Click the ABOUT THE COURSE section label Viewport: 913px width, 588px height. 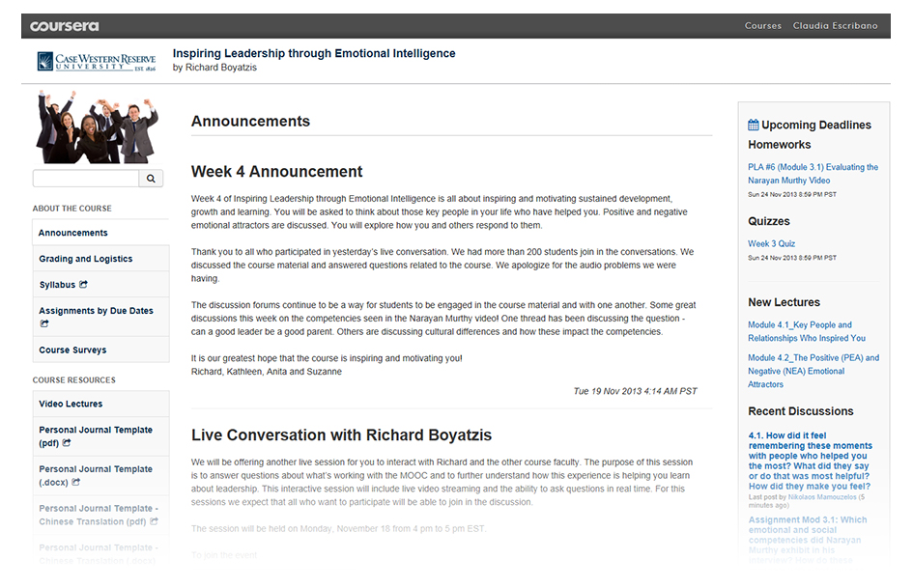71,209
